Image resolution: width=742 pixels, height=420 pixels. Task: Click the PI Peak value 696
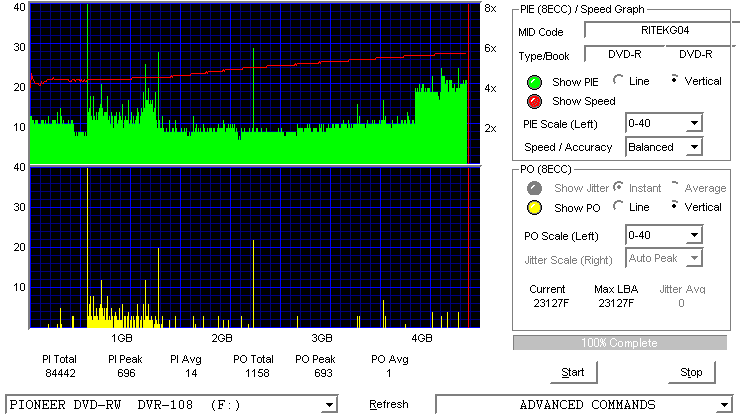click(x=126, y=373)
